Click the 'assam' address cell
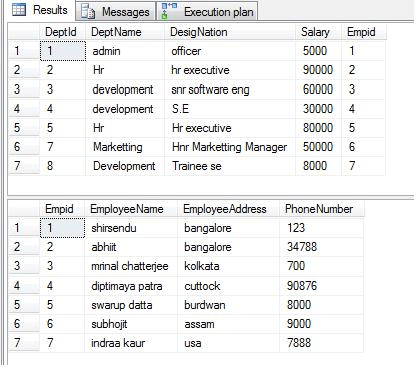The height and width of the screenshot is (367, 416). [x=229, y=324]
